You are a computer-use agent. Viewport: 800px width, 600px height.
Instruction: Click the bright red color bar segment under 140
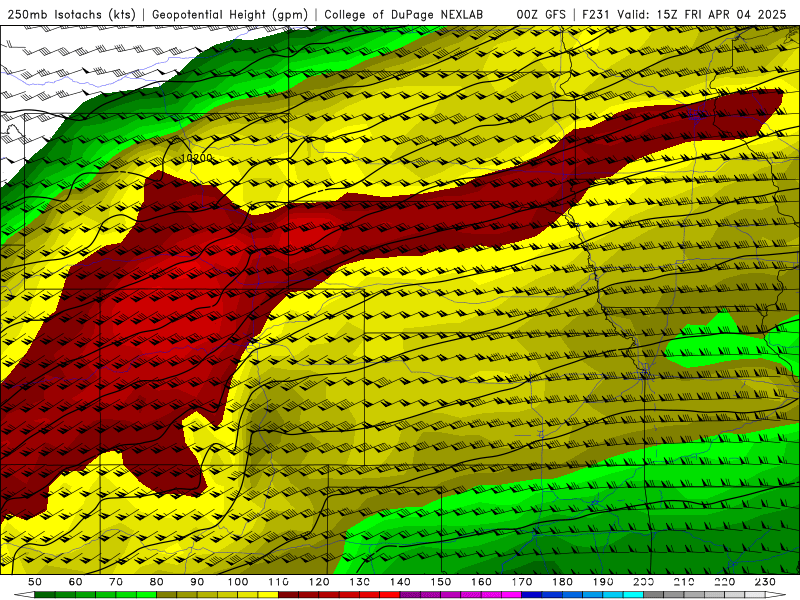click(390, 595)
